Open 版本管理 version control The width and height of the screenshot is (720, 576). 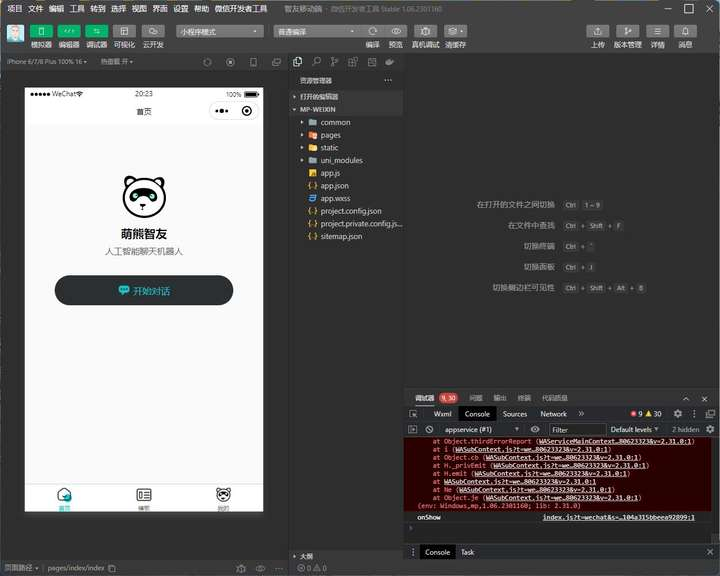(x=628, y=32)
